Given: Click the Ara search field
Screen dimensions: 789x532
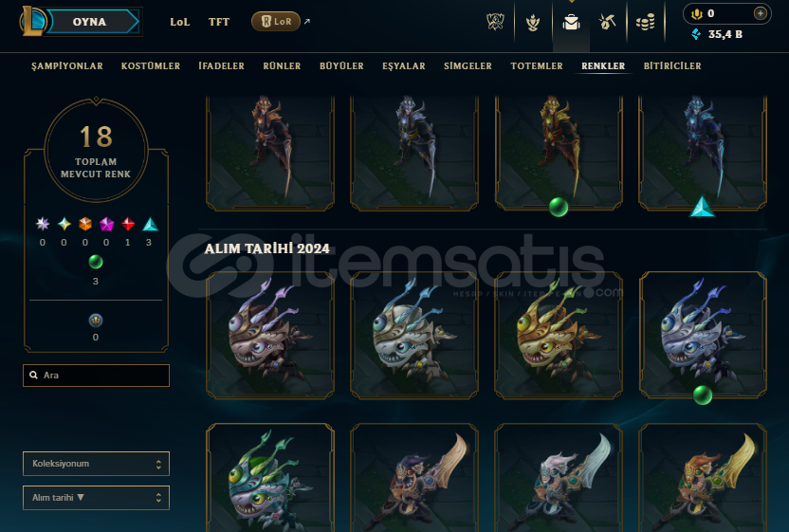Looking at the screenshot, I should click(96, 376).
